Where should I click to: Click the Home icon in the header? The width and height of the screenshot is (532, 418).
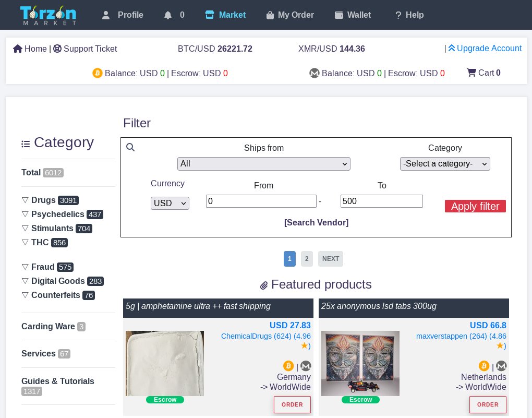pos(17,48)
